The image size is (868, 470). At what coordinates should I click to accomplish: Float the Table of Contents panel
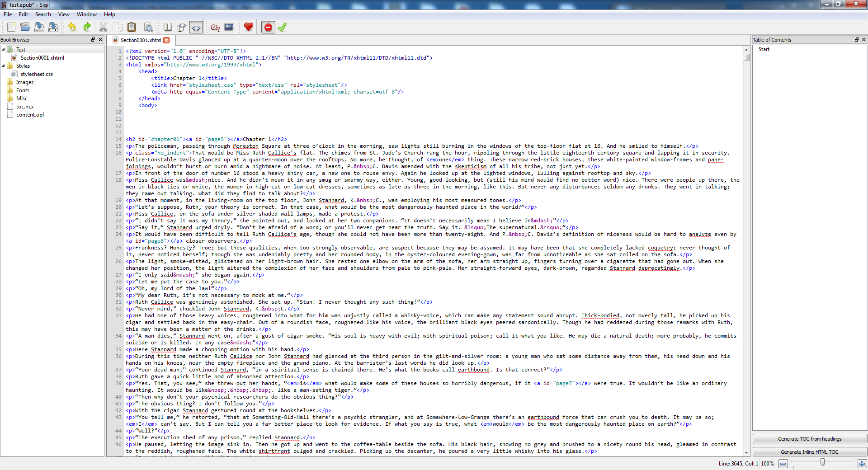tap(856, 40)
